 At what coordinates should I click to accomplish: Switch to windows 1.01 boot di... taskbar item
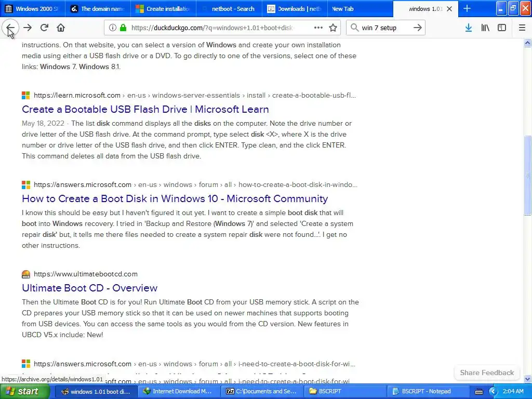click(96, 391)
